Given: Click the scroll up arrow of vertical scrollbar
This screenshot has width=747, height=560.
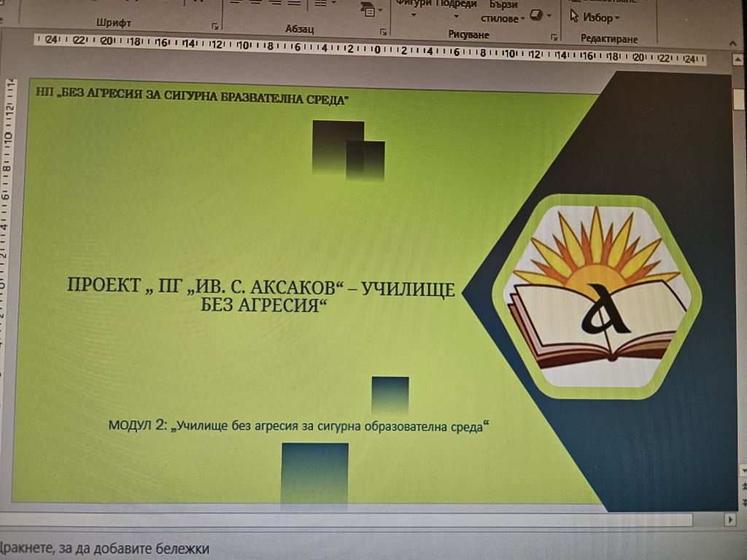Looking at the screenshot, I should point(737,60).
